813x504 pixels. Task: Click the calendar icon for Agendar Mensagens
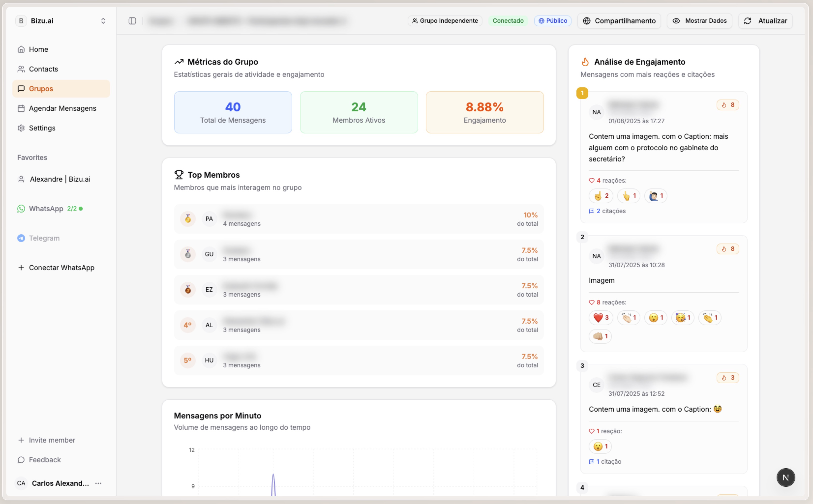pos(21,108)
